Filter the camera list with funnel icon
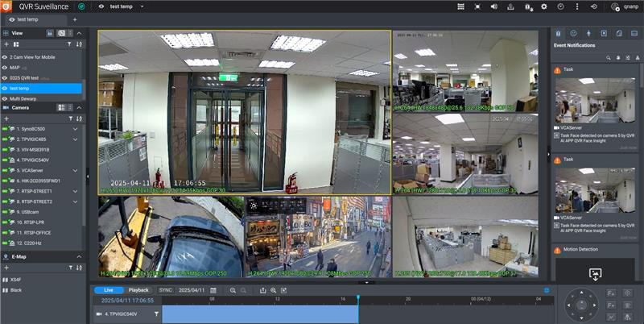 click(x=69, y=118)
